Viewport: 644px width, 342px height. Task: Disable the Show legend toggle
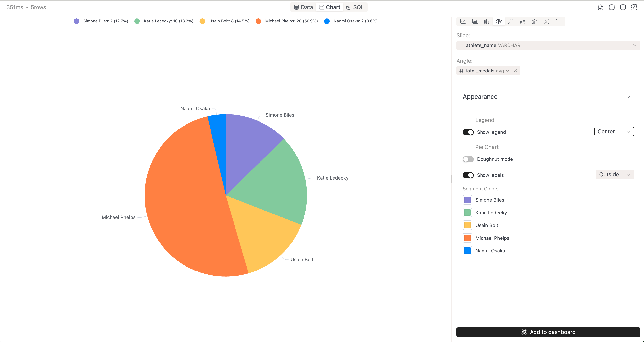click(x=468, y=132)
